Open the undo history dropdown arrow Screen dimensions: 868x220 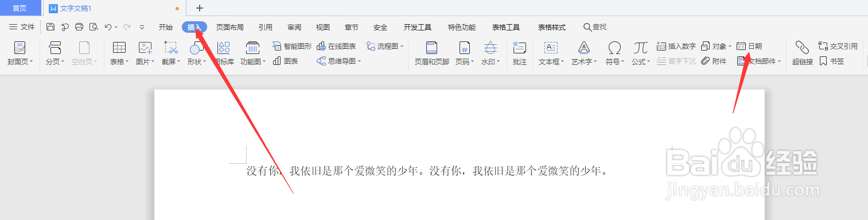116,27
